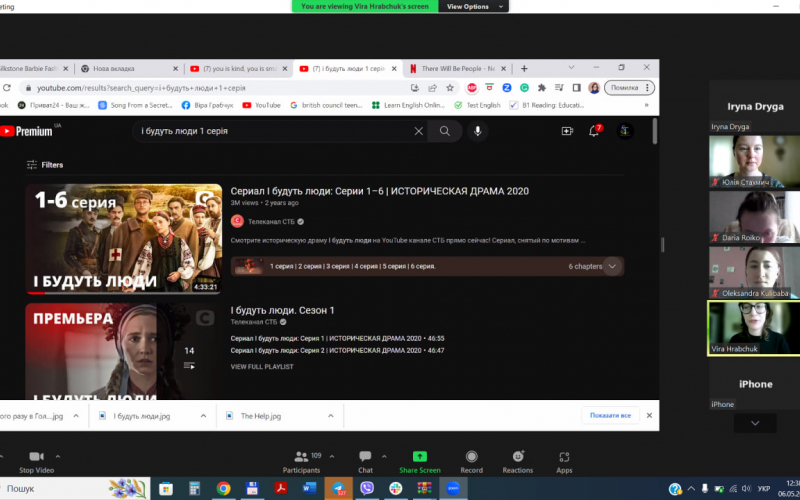Open YouTube notifications bell

click(x=594, y=131)
